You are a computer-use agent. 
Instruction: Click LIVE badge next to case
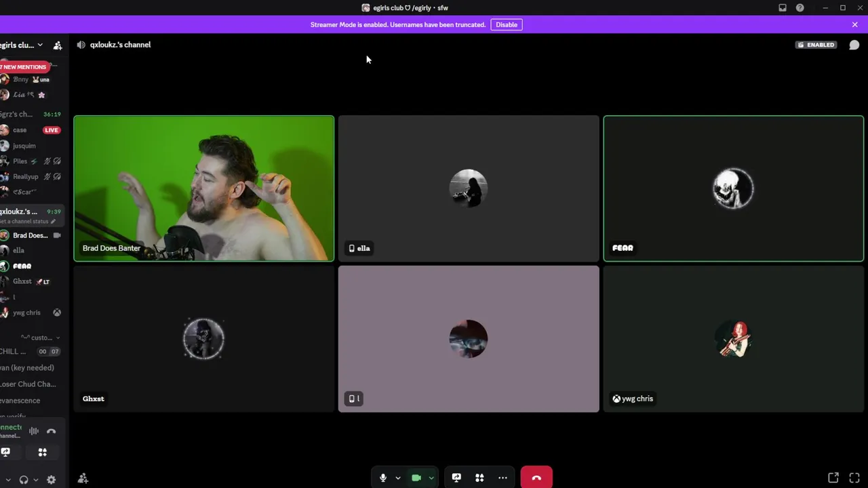(x=52, y=130)
